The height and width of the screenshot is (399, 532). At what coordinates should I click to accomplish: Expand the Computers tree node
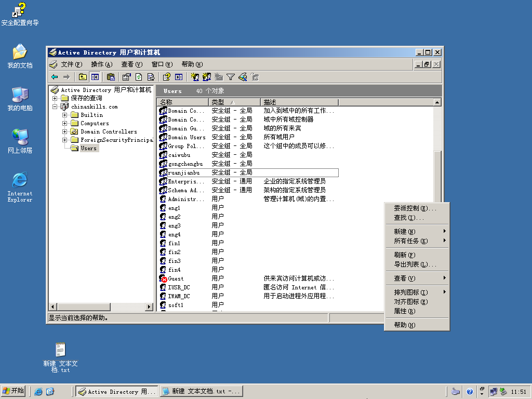point(64,123)
